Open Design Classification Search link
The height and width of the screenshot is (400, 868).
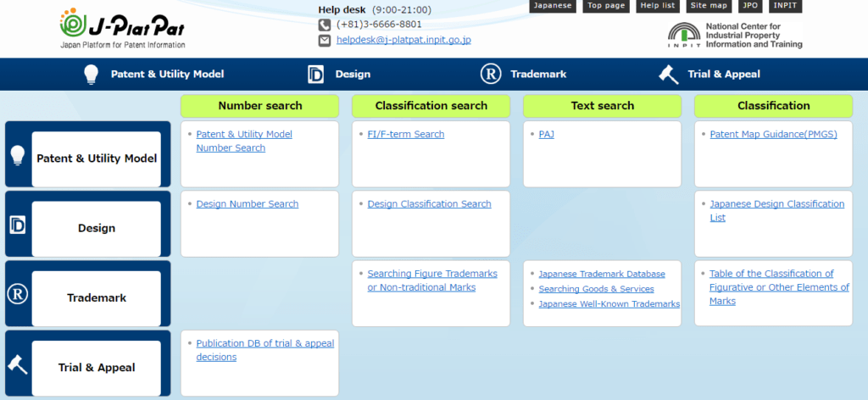pos(429,204)
